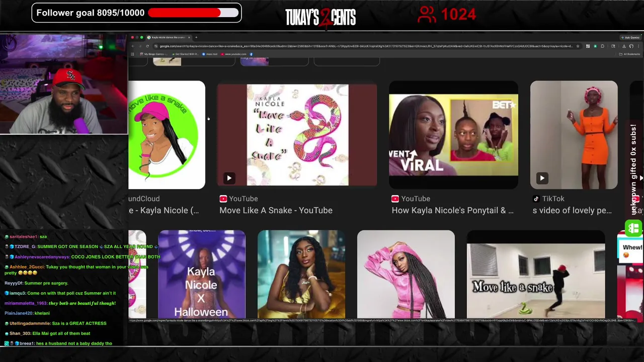644x362 pixels.
Task: Close the 'kayla nicole dance like a snake' tab
Action: click(189, 37)
